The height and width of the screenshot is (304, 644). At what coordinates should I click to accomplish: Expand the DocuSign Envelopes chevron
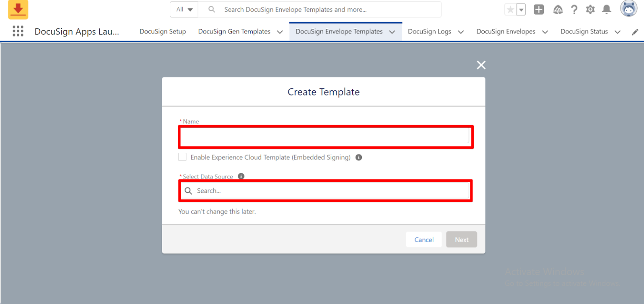click(x=545, y=31)
